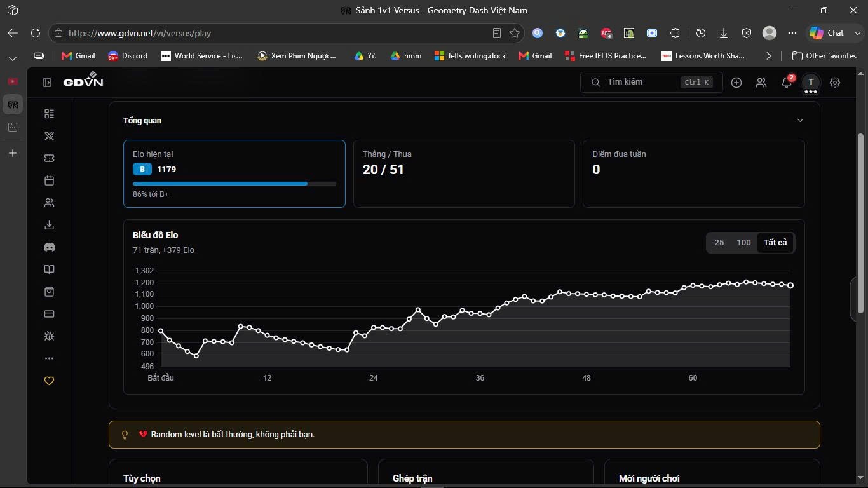Viewport: 868px width, 488px height.
Task: Open the calendar icon in the sidebar
Action: [49, 180]
